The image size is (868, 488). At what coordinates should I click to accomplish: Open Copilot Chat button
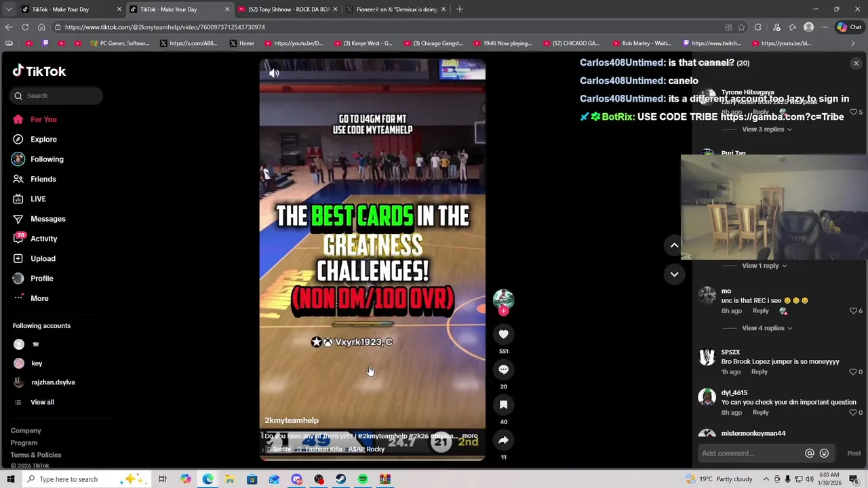click(851, 27)
